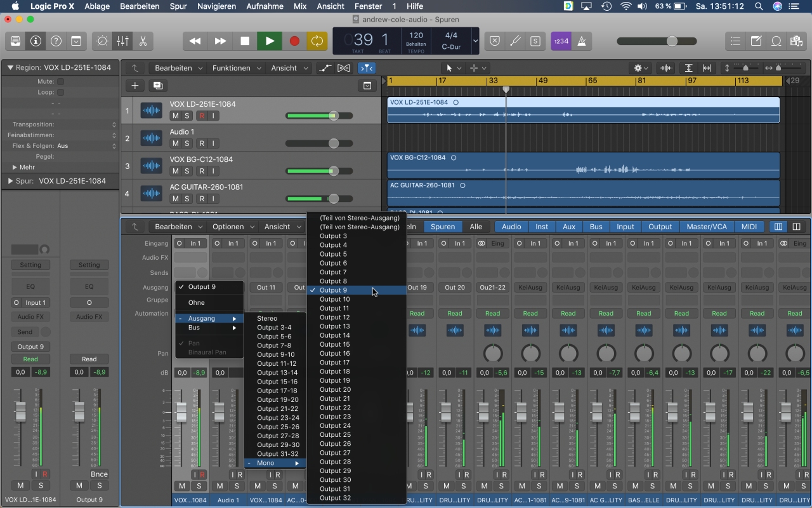Open the media Browsers icon
Viewport: 812px width, 508px height.
796,41
